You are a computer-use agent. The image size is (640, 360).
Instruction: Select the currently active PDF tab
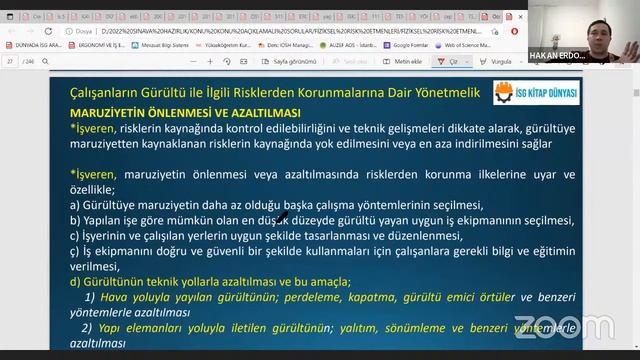[x=514, y=17]
